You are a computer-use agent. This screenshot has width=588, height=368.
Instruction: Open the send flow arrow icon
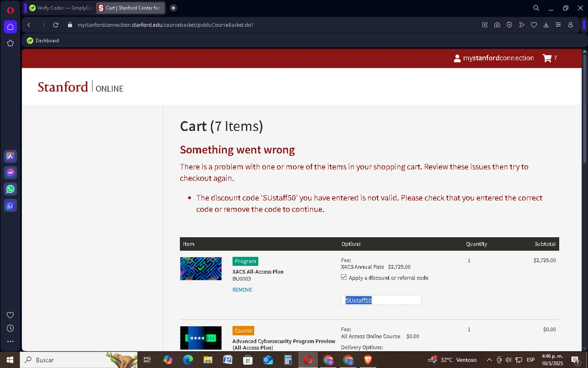click(x=522, y=25)
